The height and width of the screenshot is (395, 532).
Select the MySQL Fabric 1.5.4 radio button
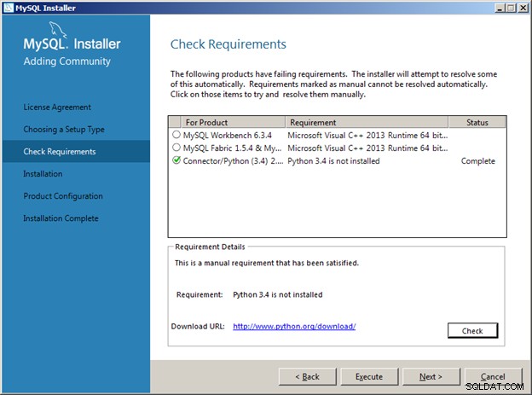pyautogui.click(x=176, y=148)
